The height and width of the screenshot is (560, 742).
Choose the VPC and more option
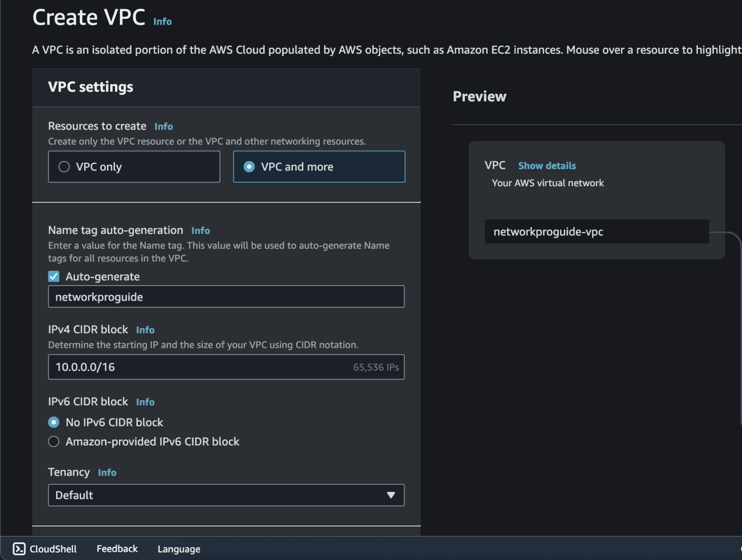click(249, 167)
